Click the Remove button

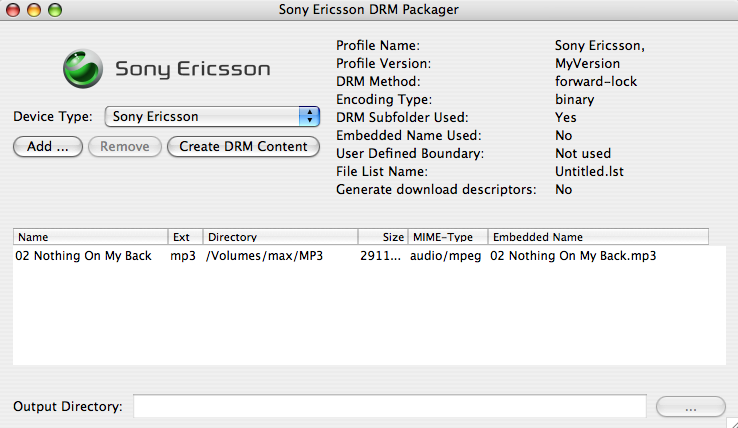tap(124, 147)
